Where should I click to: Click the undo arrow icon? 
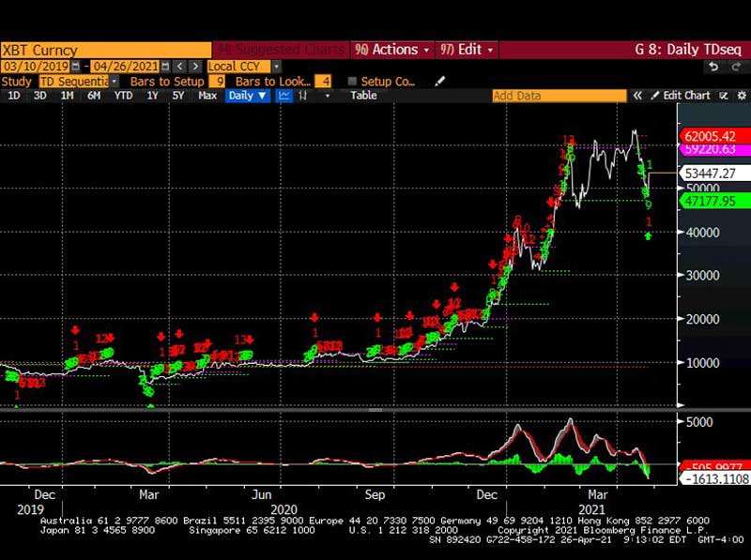[713, 67]
